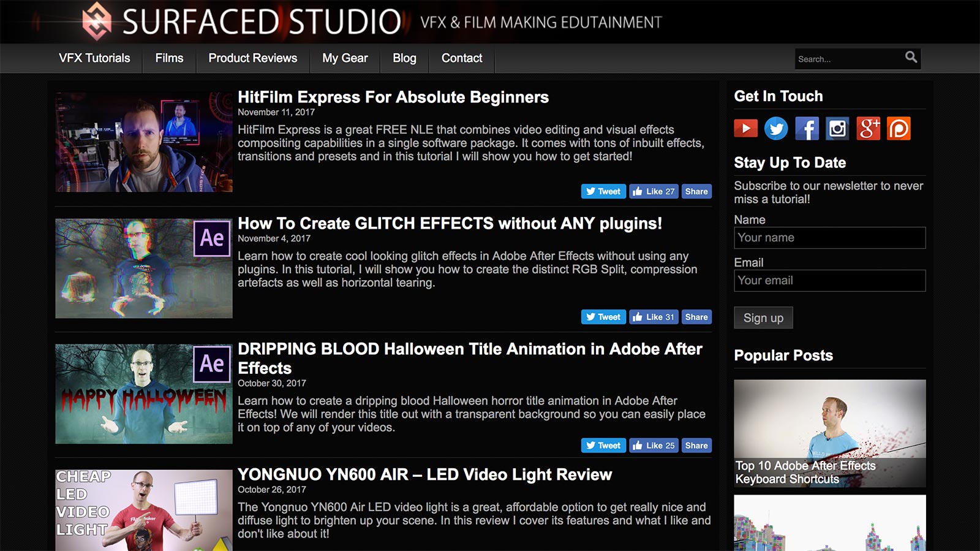Open the Google Plus social icon
Screen dimensions: 980x551
pos(868,129)
